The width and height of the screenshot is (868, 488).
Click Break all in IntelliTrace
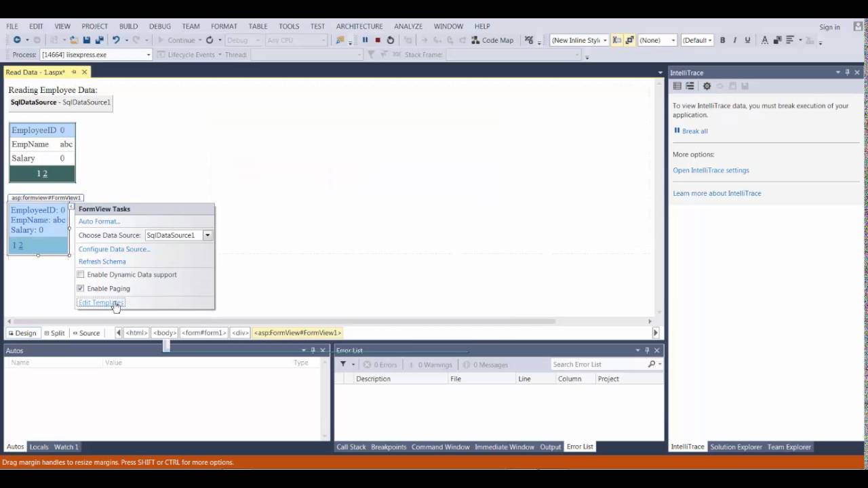[690, 131]
